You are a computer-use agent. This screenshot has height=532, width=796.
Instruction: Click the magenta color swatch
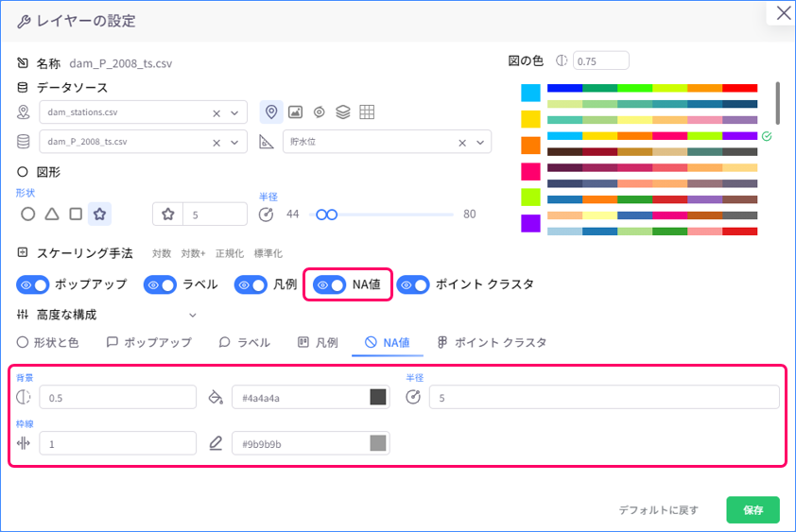point(530,172)
